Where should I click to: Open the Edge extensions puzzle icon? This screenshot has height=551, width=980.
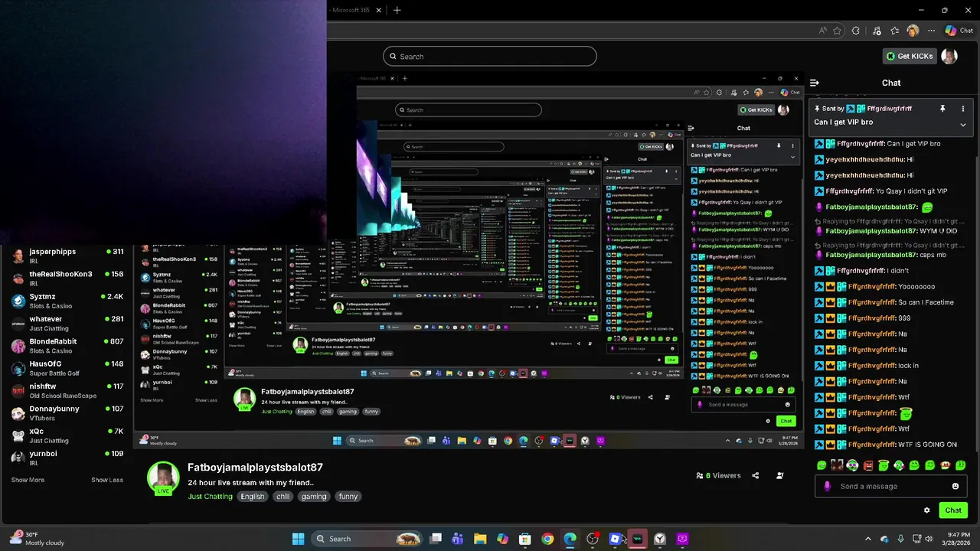coord(856,31)
